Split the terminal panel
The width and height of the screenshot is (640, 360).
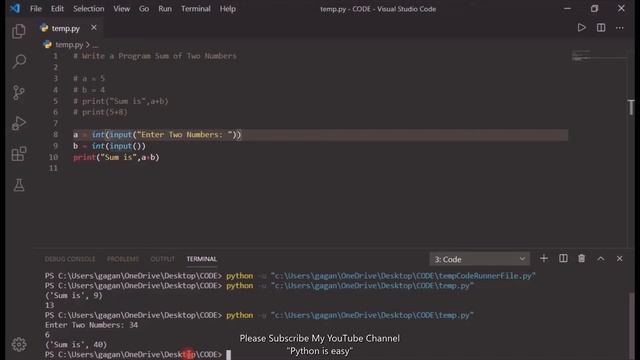563,259
